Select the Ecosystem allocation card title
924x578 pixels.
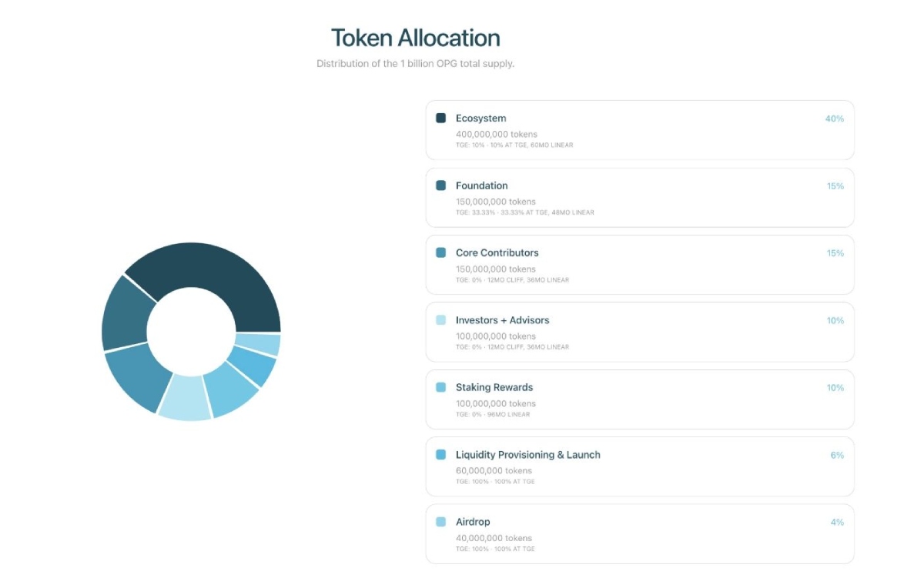[x=480, y=119]
